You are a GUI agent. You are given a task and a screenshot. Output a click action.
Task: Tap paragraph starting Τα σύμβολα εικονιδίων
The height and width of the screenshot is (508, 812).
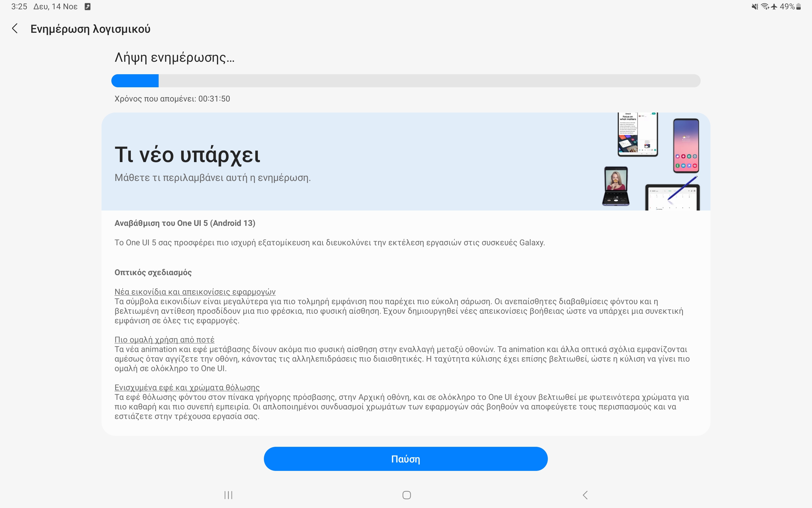coord(399,311)
